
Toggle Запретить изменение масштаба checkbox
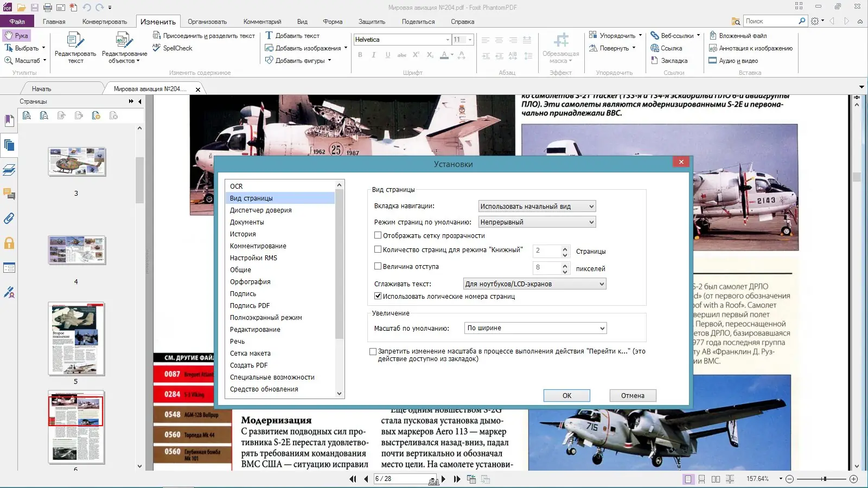tap(373, 351)
